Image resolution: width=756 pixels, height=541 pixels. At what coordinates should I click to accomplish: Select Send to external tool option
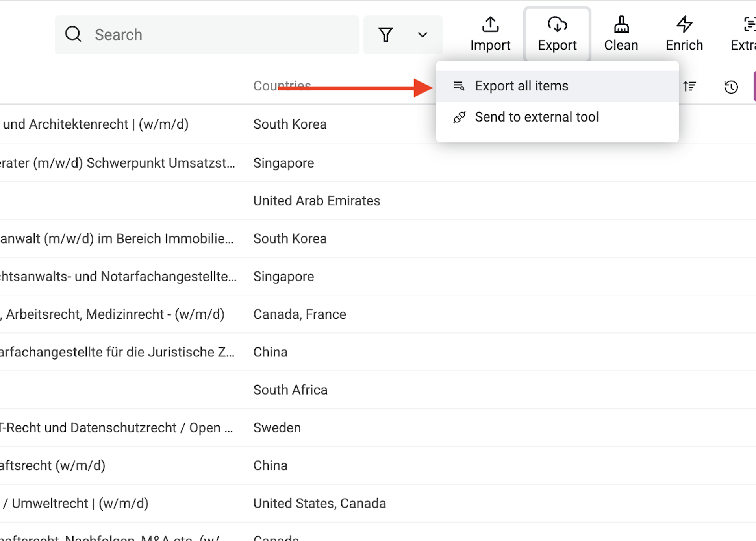pyautogui.click(x=537, y=116)
